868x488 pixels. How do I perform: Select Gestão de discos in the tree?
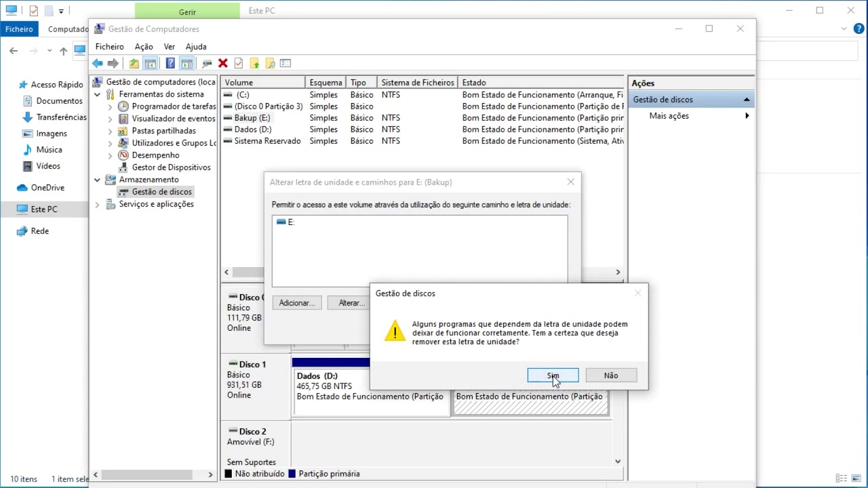pos(161,192)
